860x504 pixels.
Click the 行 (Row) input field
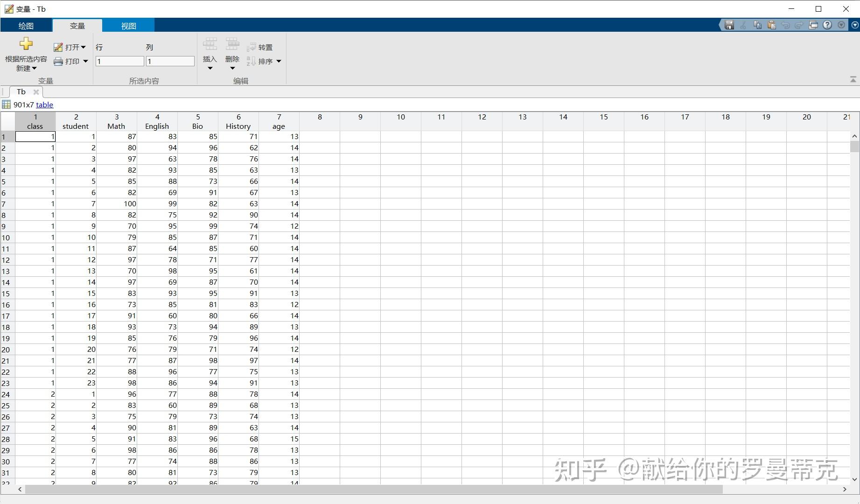[119, 61]
